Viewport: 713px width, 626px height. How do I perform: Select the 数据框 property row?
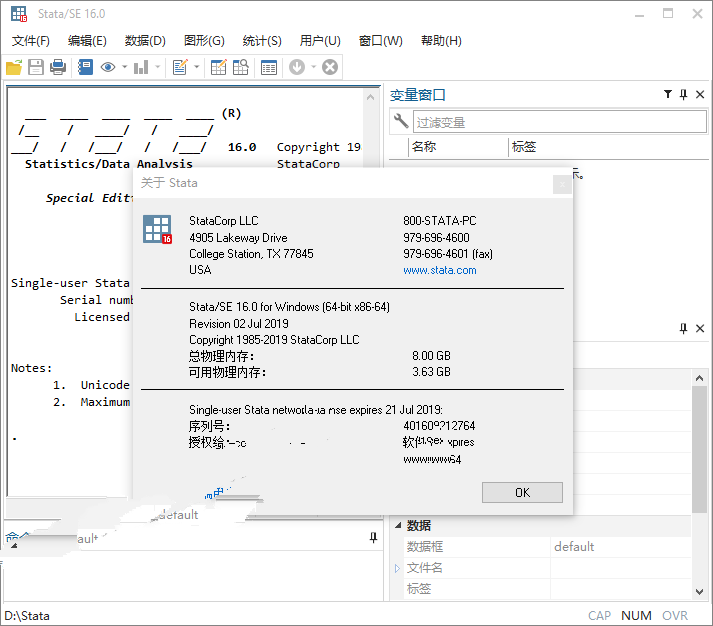click(547, 547)
